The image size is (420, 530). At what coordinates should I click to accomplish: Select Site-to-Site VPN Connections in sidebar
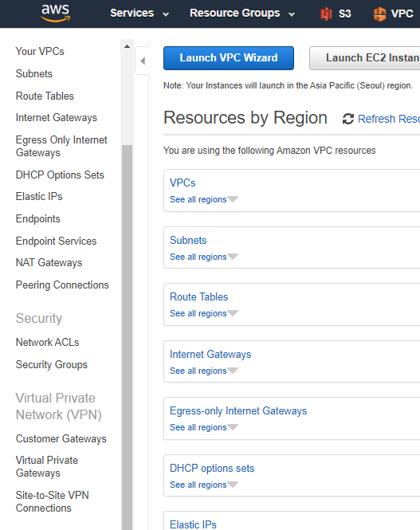point(53,501)
